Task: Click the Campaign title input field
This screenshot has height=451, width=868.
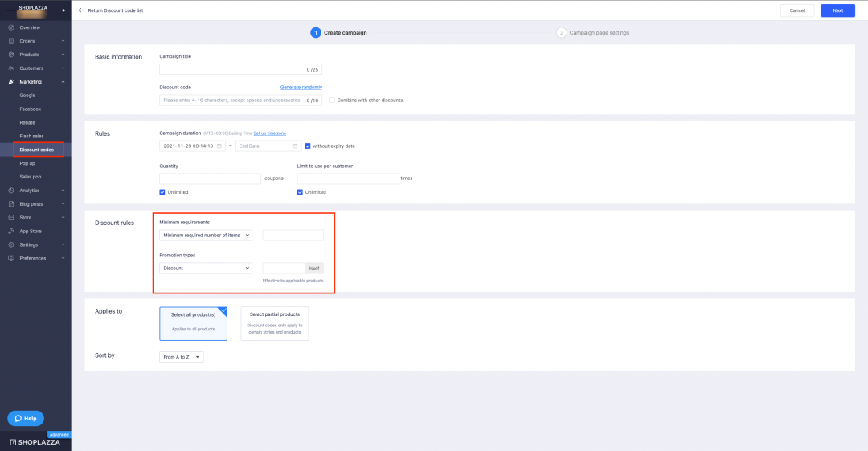Action: [241, 69]
